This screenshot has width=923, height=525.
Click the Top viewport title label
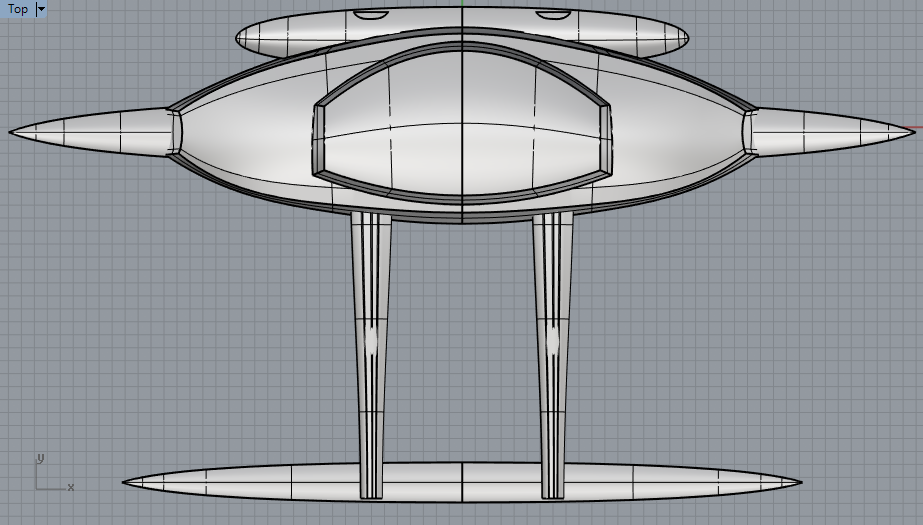(18, 9)
